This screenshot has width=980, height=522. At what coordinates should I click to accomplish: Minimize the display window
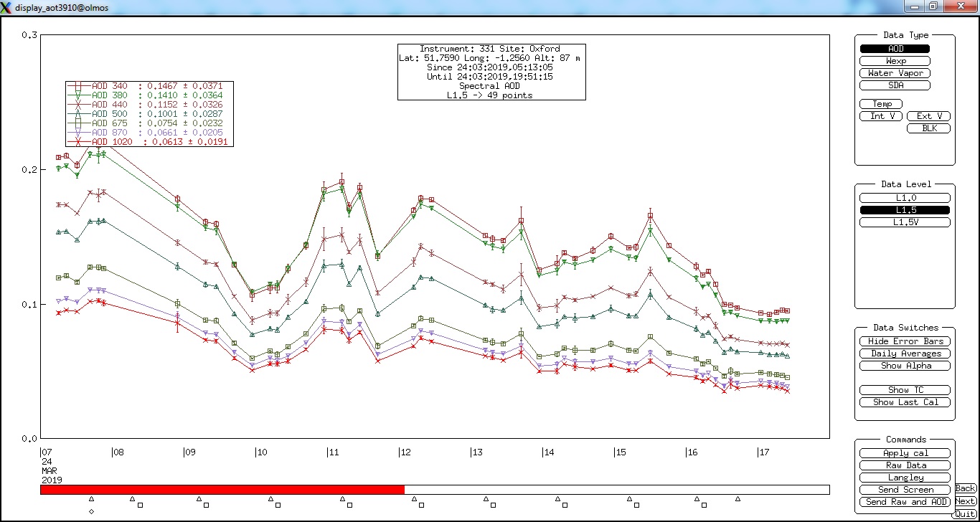pyautogui.click(x=914, y=6)
